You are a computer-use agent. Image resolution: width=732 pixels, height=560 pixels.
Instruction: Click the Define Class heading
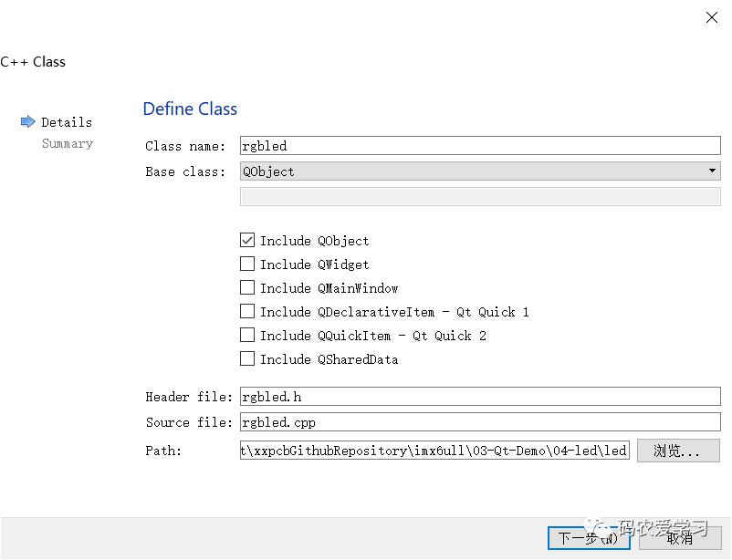[190, 109]
